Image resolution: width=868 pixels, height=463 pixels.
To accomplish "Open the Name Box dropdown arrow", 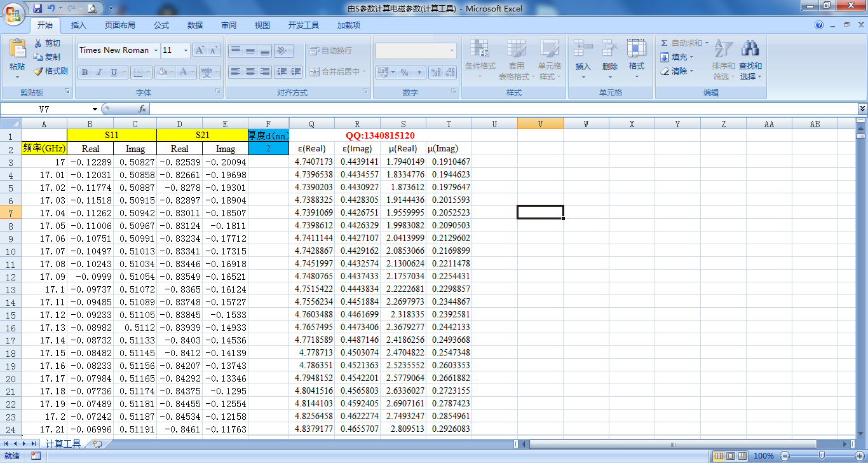I will pos(95,109).
